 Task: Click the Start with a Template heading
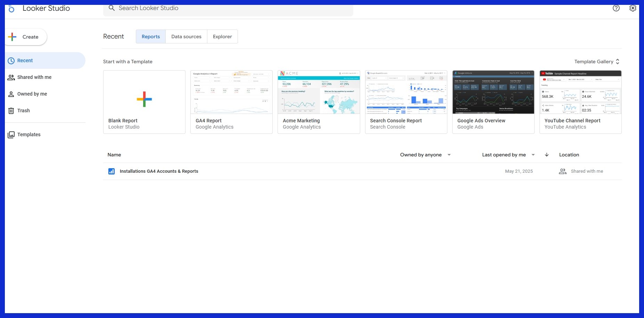coord(128,62)
